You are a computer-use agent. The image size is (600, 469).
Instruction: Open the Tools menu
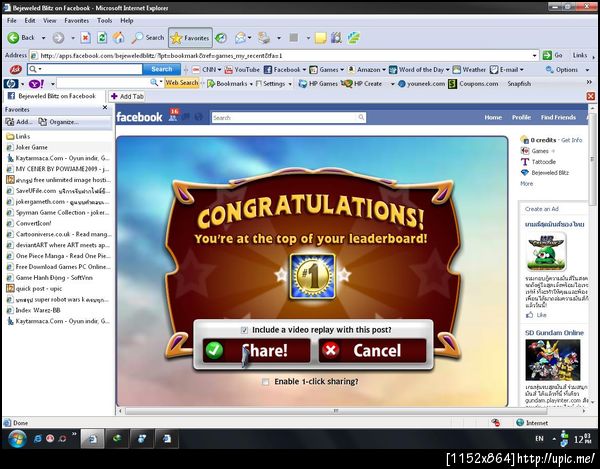pyautogui.click(x=104, y=21)
